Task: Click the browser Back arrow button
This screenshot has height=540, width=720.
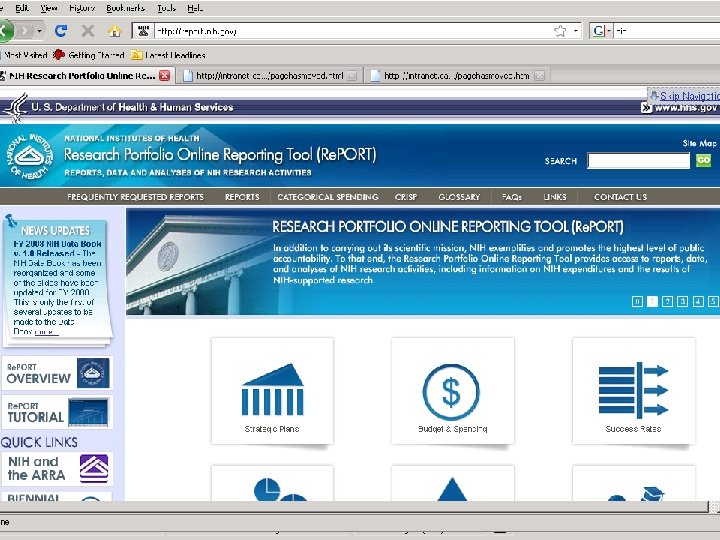Action: click(x=6, y=31)
